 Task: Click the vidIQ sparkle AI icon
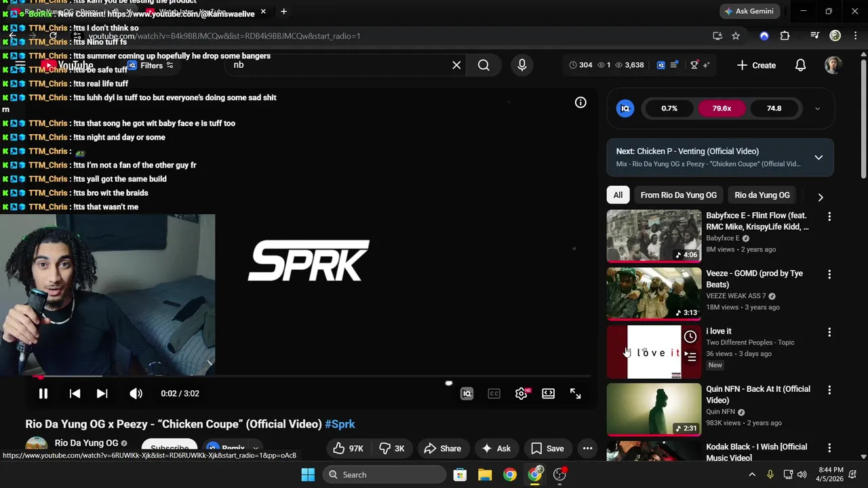[x=706, y=65]
